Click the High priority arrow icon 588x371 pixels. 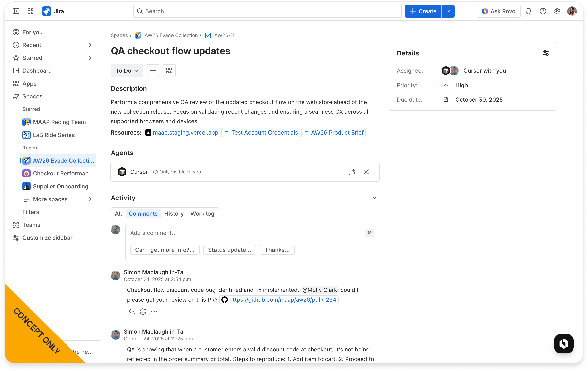point(446,85)
